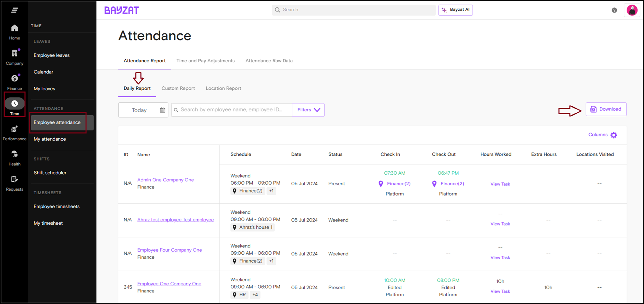Select the Location Report sub-tab
The image size is (644, 304).
pos(223,88)
